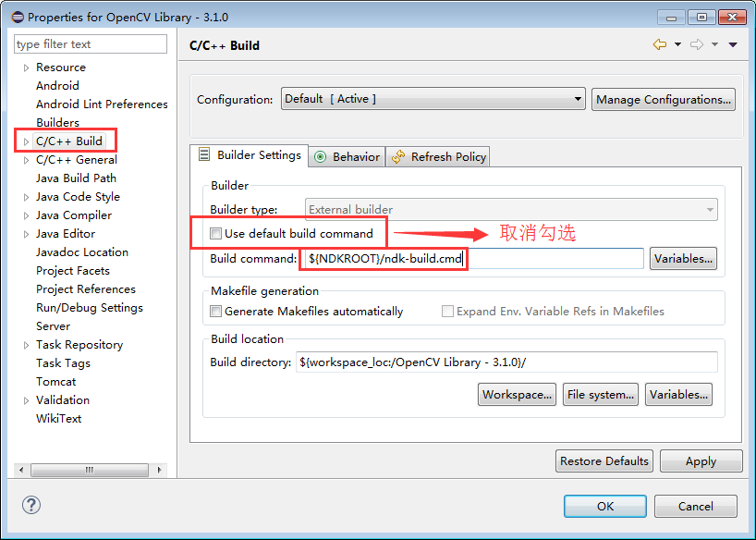Open the Builder type dropdown
756x540 pixels.
click(x=511, y=210)
